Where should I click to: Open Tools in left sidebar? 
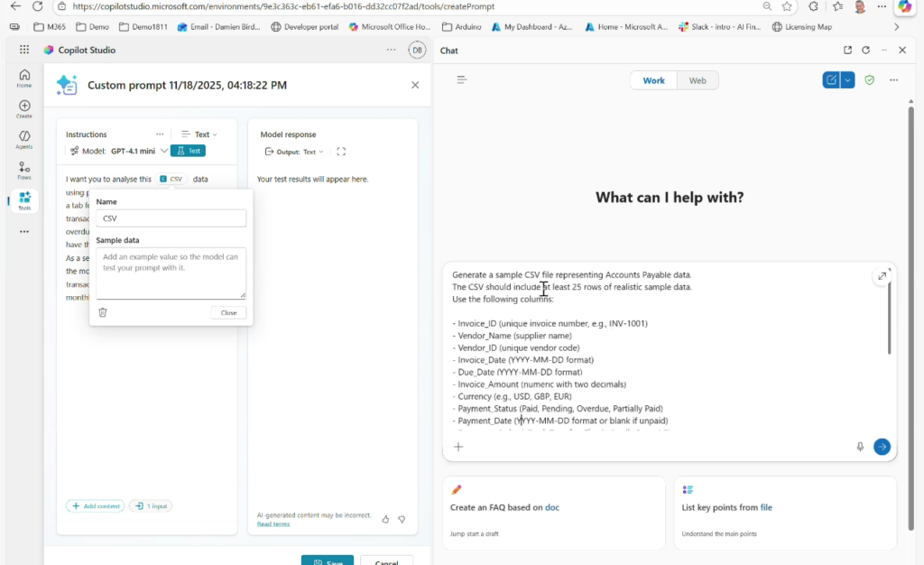tap(24, 201)
